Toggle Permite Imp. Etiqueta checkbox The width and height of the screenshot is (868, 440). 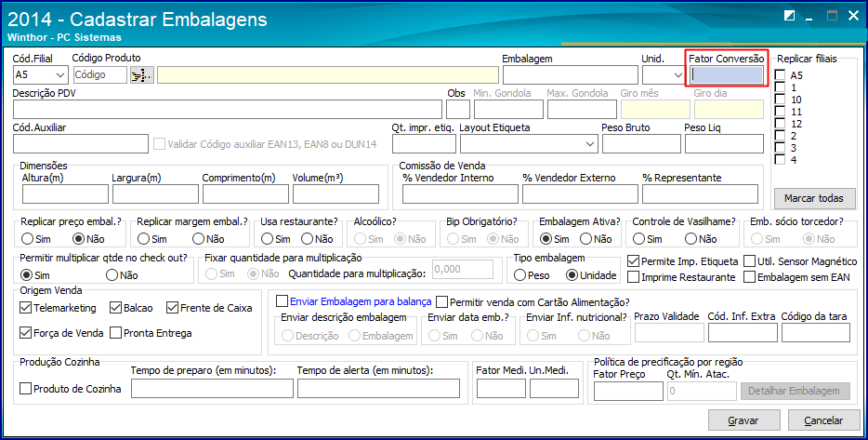(633, 261)
